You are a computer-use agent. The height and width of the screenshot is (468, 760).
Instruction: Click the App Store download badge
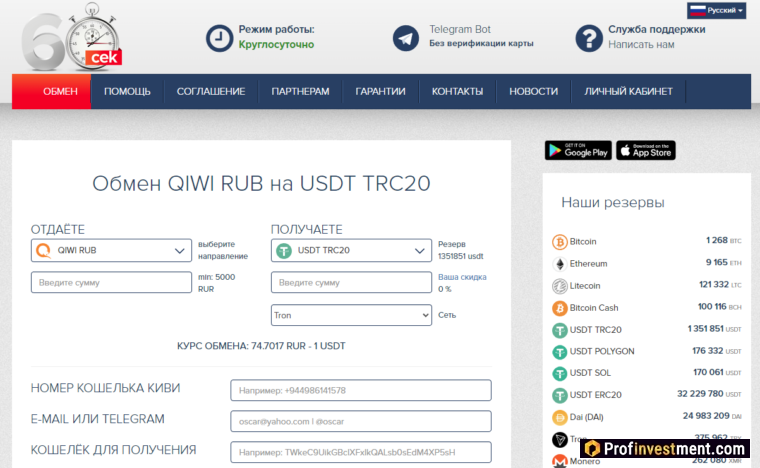645,150
